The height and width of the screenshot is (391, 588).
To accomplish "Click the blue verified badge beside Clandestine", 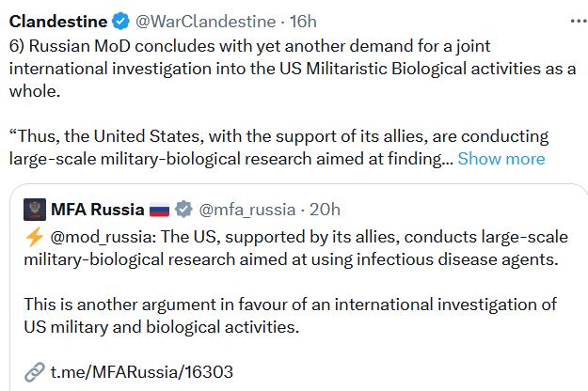I will coord(119,21).
